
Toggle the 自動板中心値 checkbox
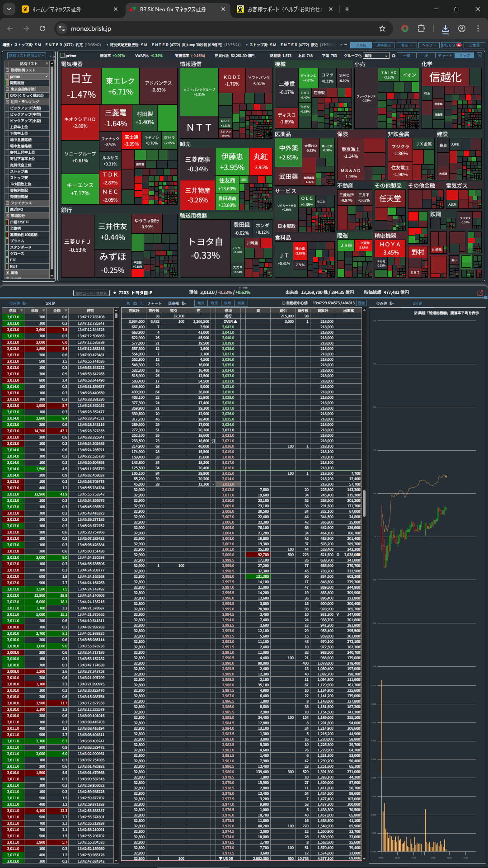click(283, 303)
